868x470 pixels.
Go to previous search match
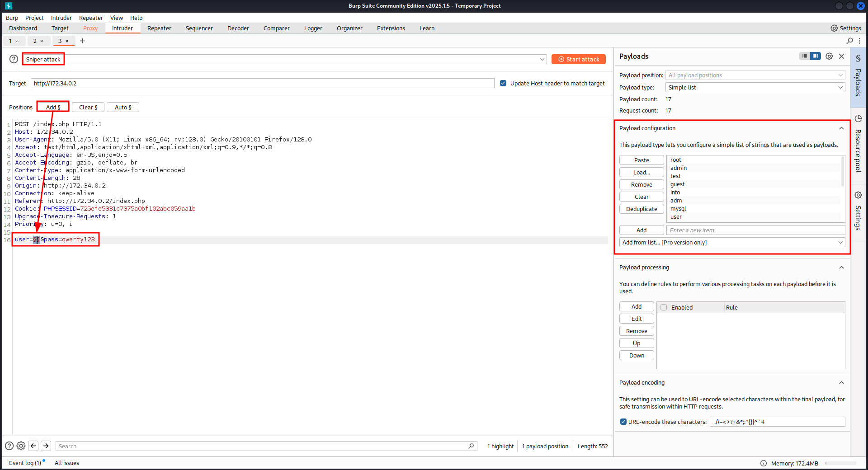[33, 446]
